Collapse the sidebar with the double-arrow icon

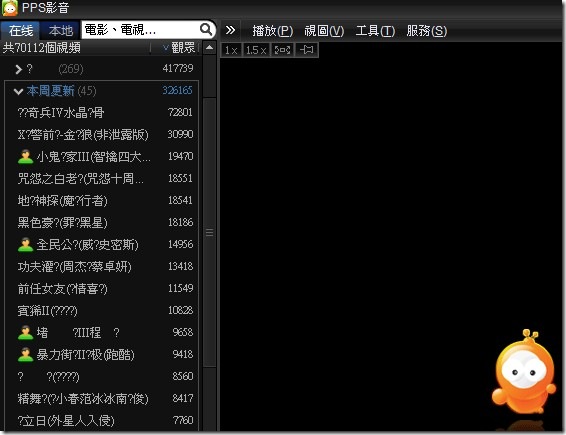pos(230,30)
